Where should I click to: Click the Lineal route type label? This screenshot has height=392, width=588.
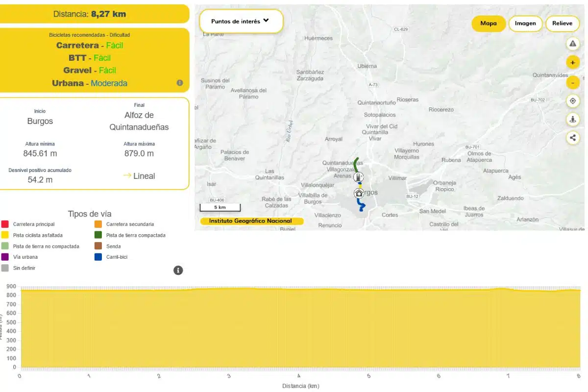(144, 176)
